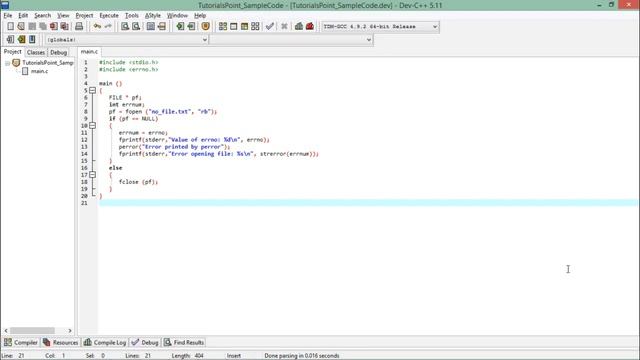This screenshot has width=640, height=360.
Task: Click the Open file toolbar icon
Action: coord(21,27)
